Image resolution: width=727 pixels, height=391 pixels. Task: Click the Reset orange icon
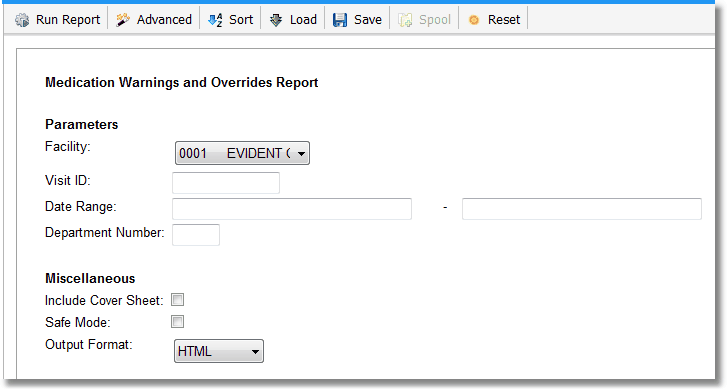[x=473, y=20]
